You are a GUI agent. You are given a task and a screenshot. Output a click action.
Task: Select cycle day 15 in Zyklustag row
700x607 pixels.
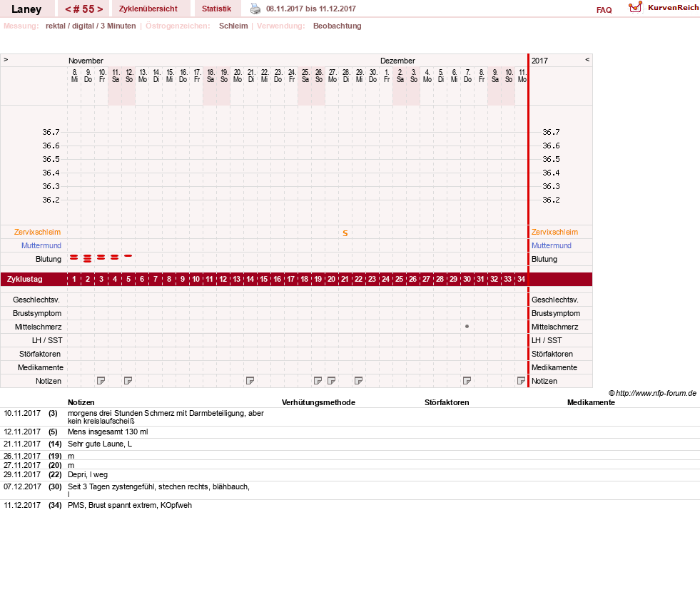264,279
